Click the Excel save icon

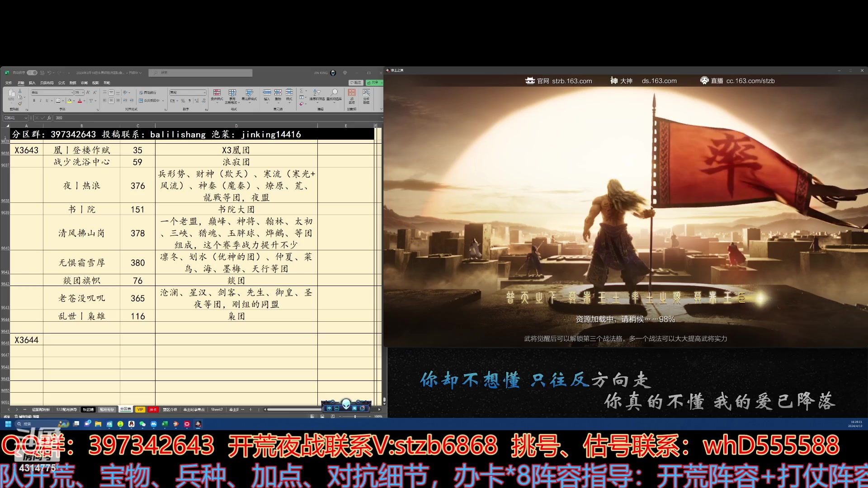pyautogui.click(x=42, y=73)
